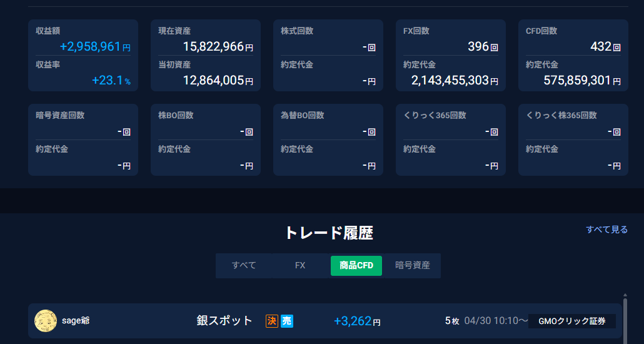Click the くりっく365回数 stats card
The width and height of the screenshot is (644, 344).
451,140
